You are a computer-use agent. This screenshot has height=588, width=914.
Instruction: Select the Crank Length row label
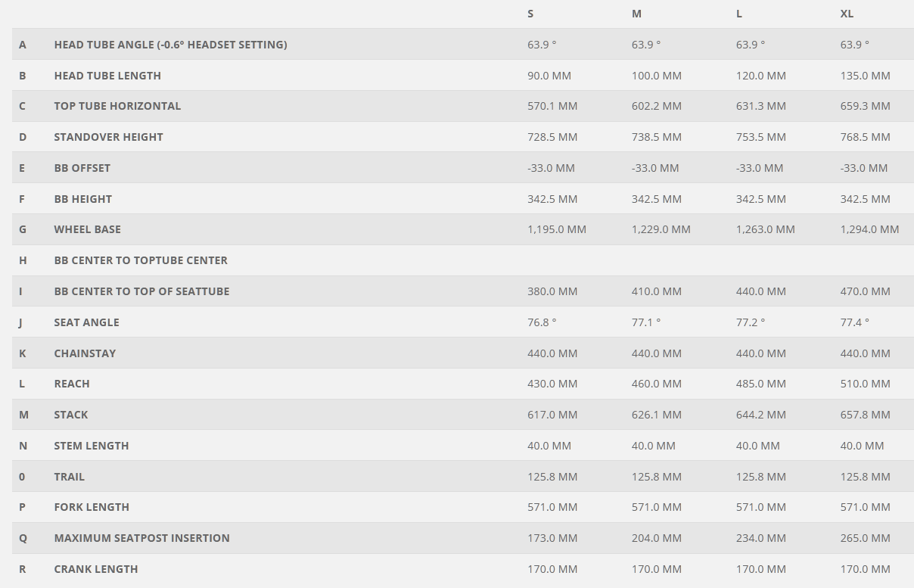(96, 569)
